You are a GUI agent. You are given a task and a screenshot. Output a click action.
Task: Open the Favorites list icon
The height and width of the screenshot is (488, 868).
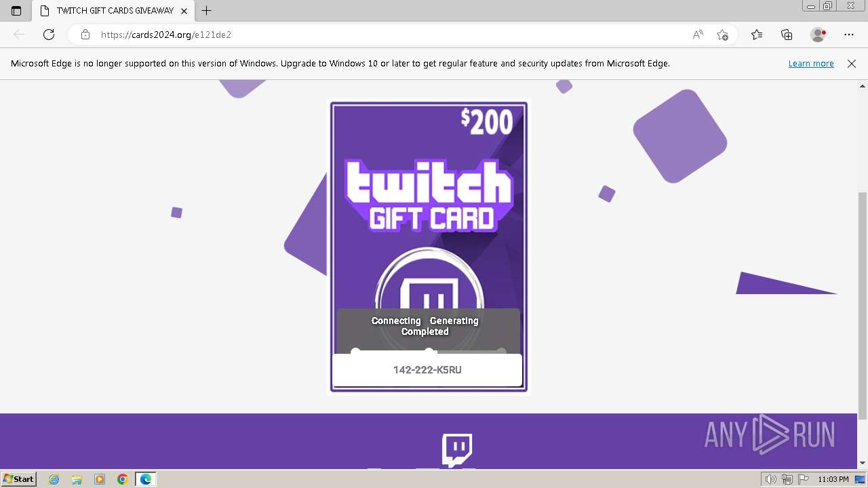pyautogui.click(x=757, y=35)
